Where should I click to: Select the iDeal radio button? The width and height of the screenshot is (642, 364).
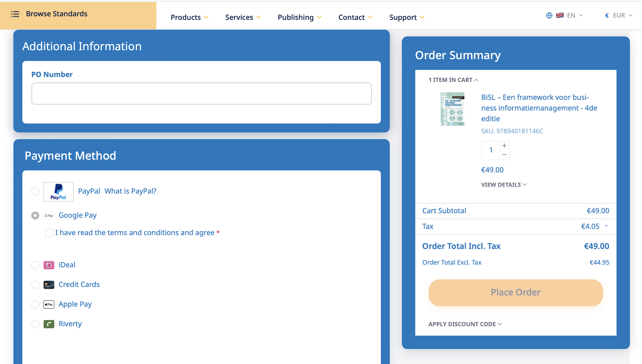tap(35, 265)
